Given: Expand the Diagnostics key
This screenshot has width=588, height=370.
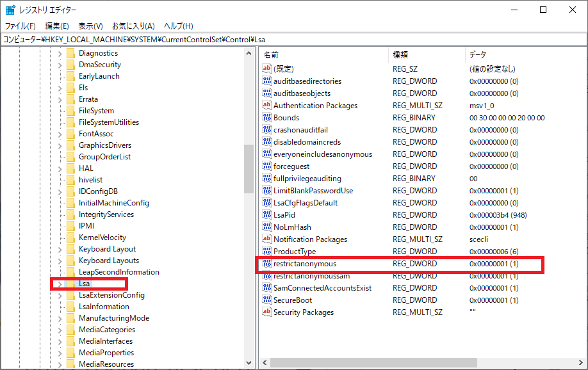Looking at the screenshot, I should (60, 54).
